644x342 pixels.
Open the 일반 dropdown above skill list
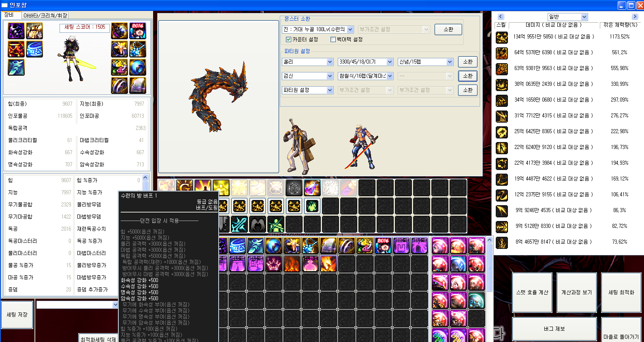click(567, 17)
